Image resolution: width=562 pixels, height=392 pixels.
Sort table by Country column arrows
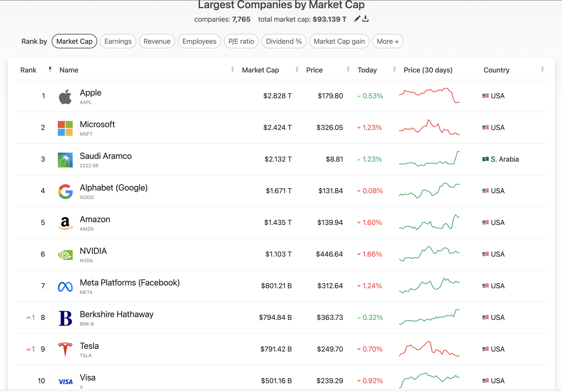(x=542, y=70)
